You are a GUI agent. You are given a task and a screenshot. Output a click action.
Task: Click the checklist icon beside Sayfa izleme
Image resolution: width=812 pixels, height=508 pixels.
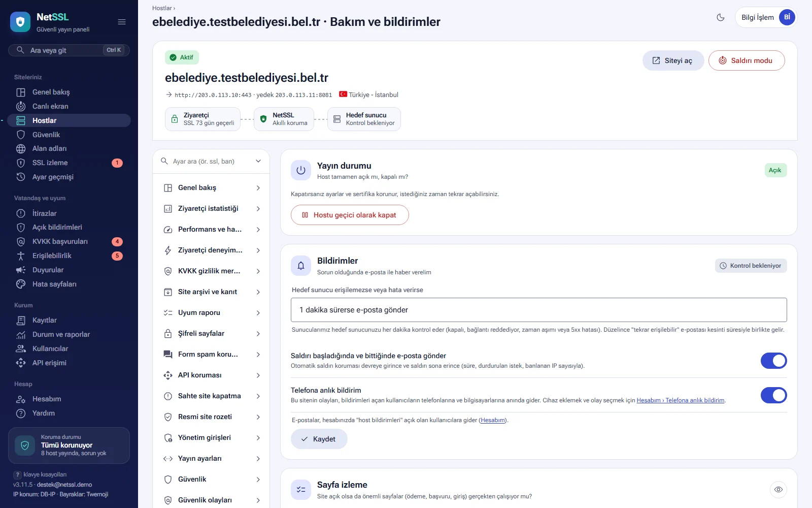301,490
